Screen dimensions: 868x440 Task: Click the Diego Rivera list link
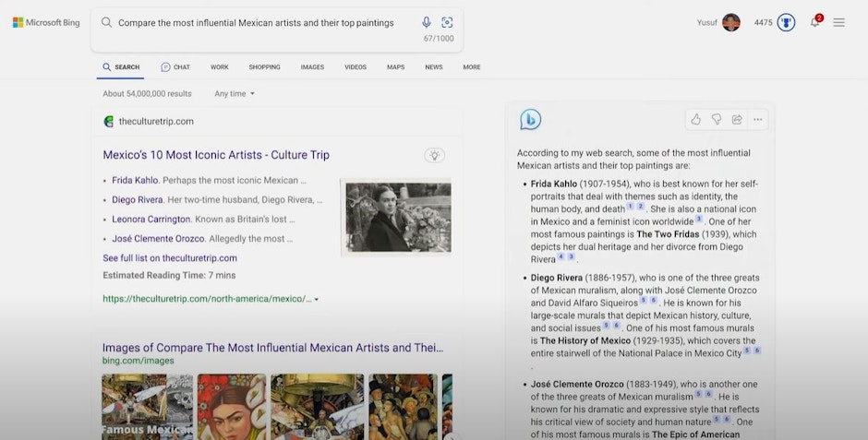coord(138,199)
